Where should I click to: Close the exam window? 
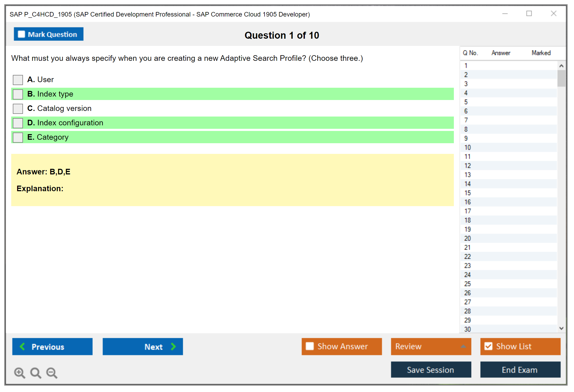click(553, 14)
